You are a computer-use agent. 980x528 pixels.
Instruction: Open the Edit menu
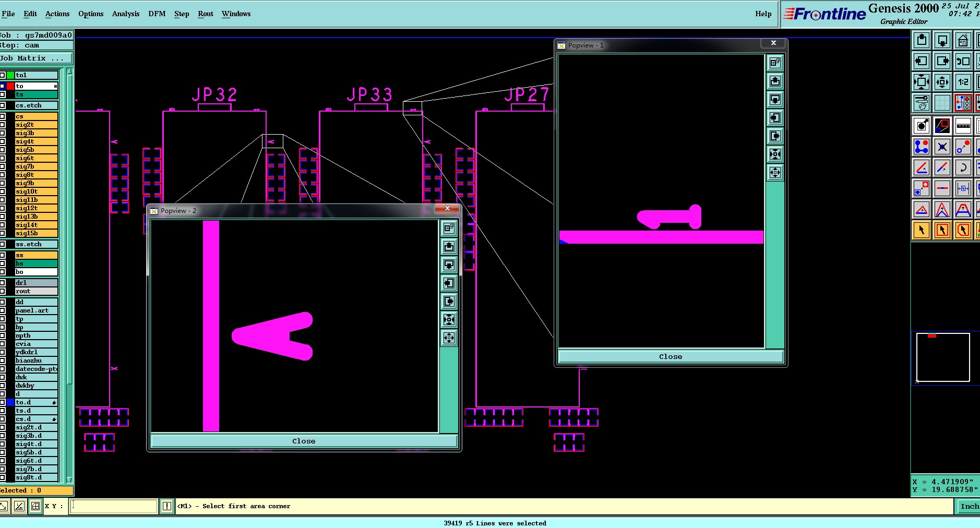(x=30, y=14)
